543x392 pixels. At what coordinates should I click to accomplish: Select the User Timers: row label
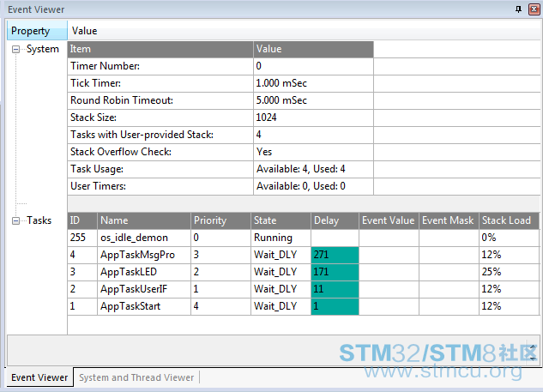98,186
